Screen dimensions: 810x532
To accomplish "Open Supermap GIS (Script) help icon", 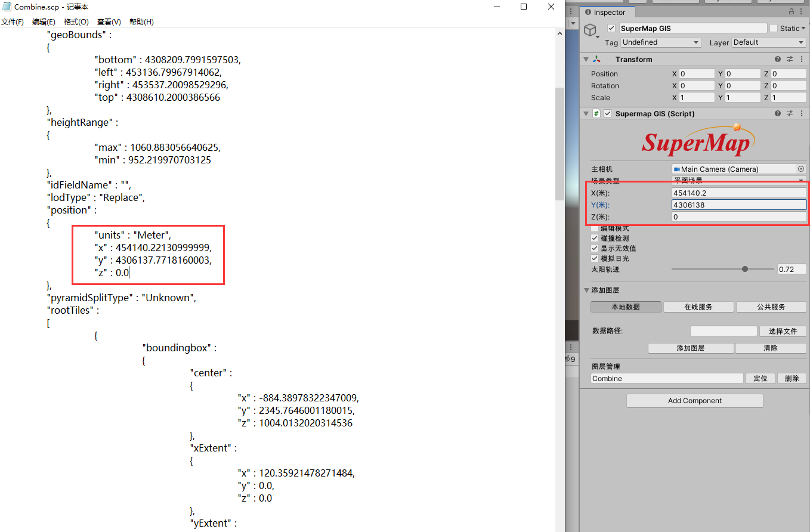I will point(778,113).
